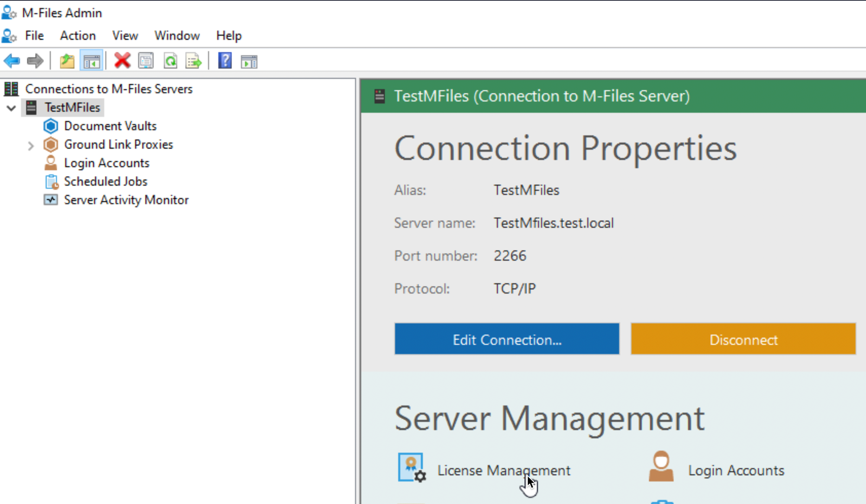The width and height of the screenshot is (866, 504).
Task: Open the Help menu
Action: click(x=229, y=36)
